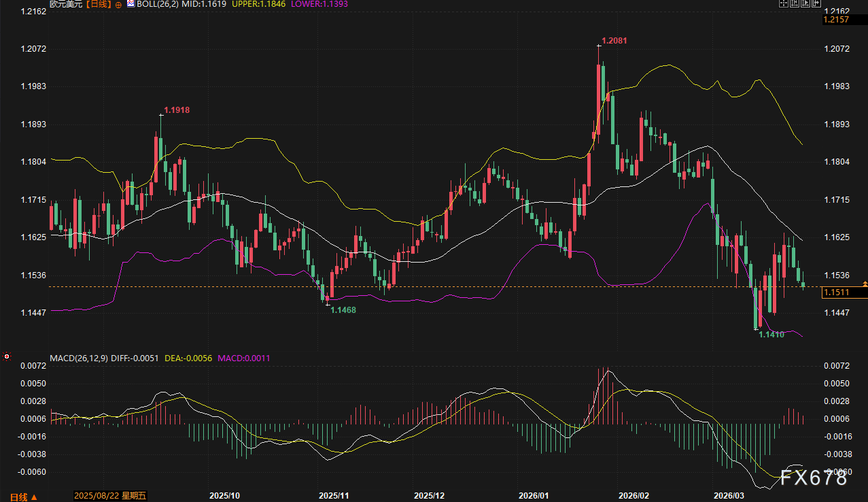Click the jump-to-start chart icon
This screenshot has width=868, height=502.
point(795,3)
